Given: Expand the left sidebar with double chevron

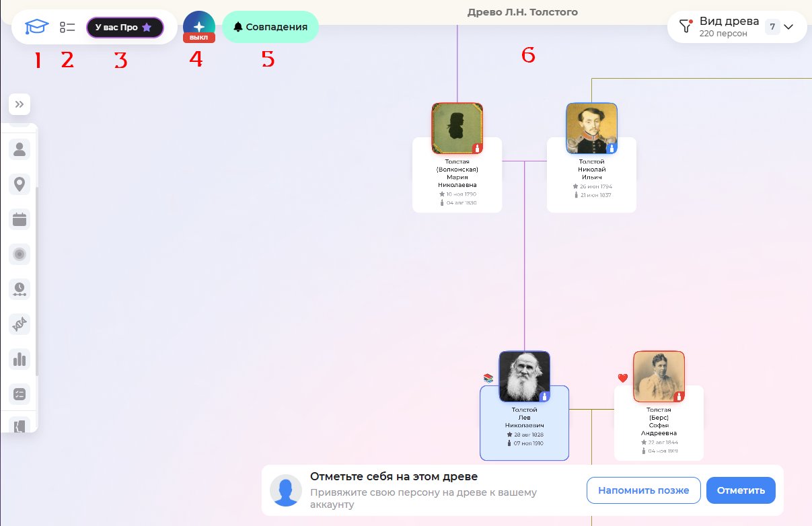Looking at the screenshot, I should 20,104.
